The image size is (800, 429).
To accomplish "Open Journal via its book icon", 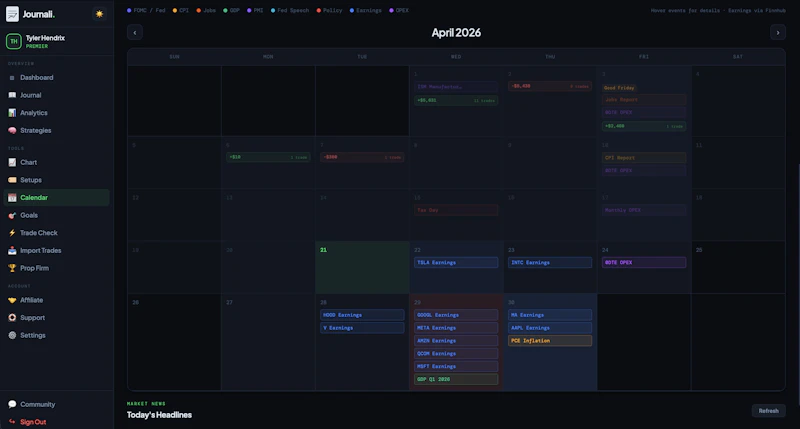I will coord(12,95).
